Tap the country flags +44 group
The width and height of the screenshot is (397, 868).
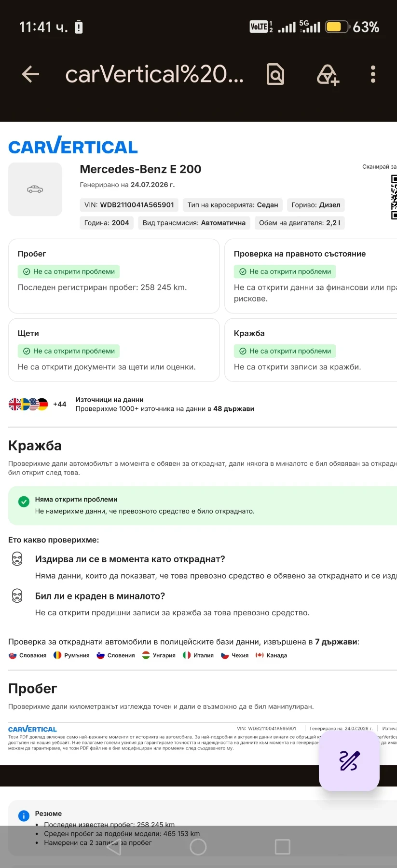(38, 404)
